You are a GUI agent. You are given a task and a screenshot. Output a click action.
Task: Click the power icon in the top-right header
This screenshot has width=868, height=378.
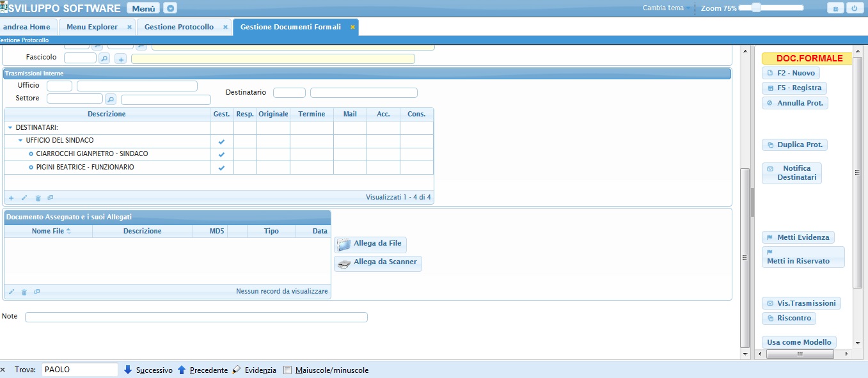coord(854,8)
